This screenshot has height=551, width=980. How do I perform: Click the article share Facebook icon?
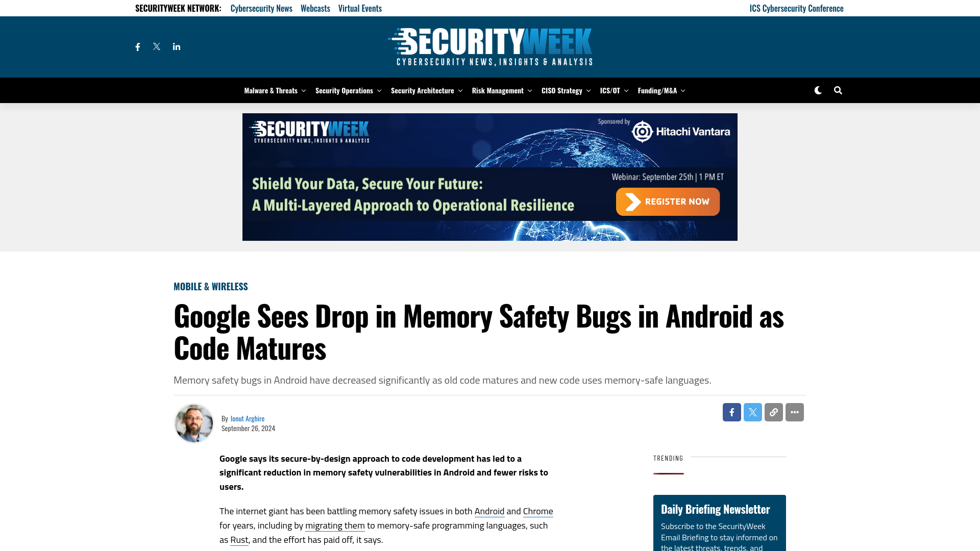click(x=731, y=412)
